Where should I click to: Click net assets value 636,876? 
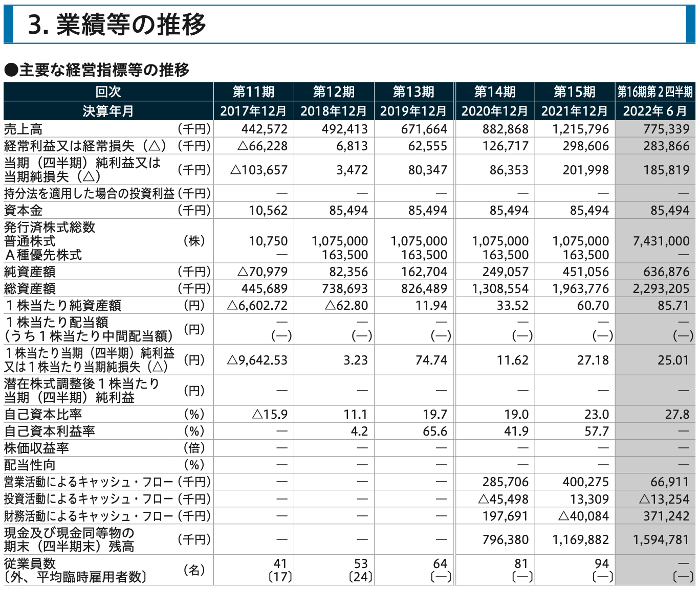click(666, 271)
